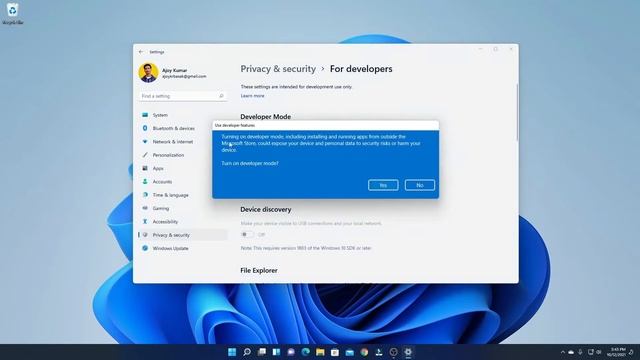Click the System monitor icon in sidebar
The width and height of the screenshot is (640, 360).
[145, 115]
